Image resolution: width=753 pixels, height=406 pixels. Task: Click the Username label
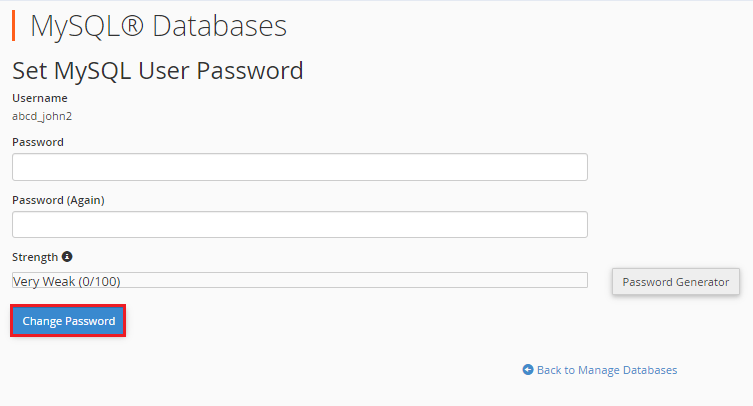[40, 98]
